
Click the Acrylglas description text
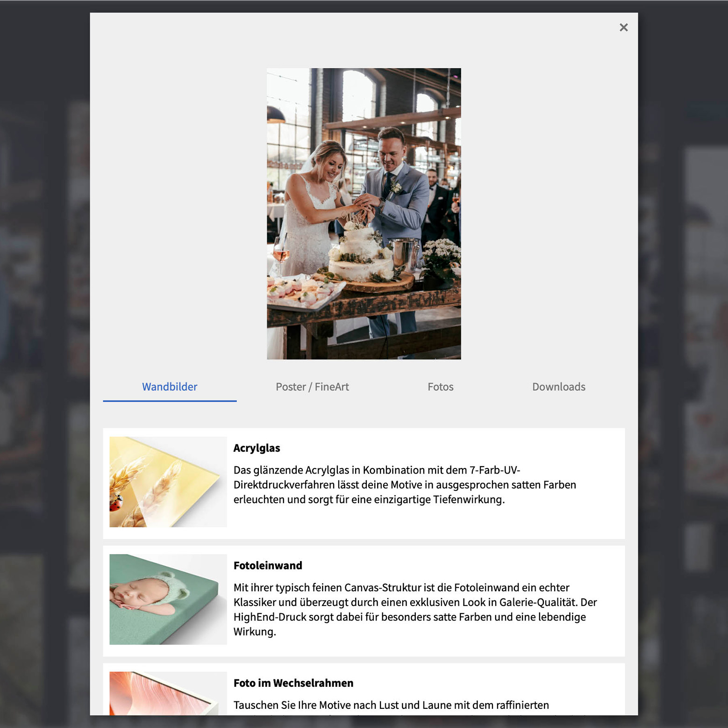405,485
